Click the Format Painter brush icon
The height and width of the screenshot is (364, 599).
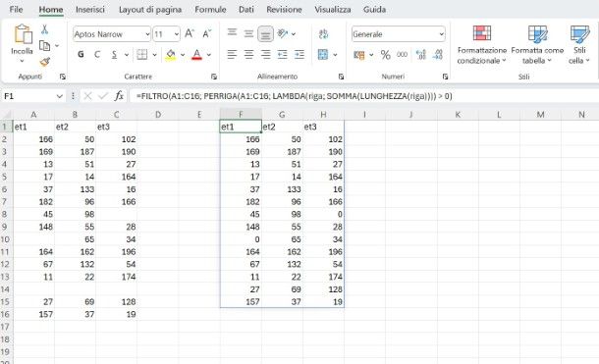click(45, 62)
